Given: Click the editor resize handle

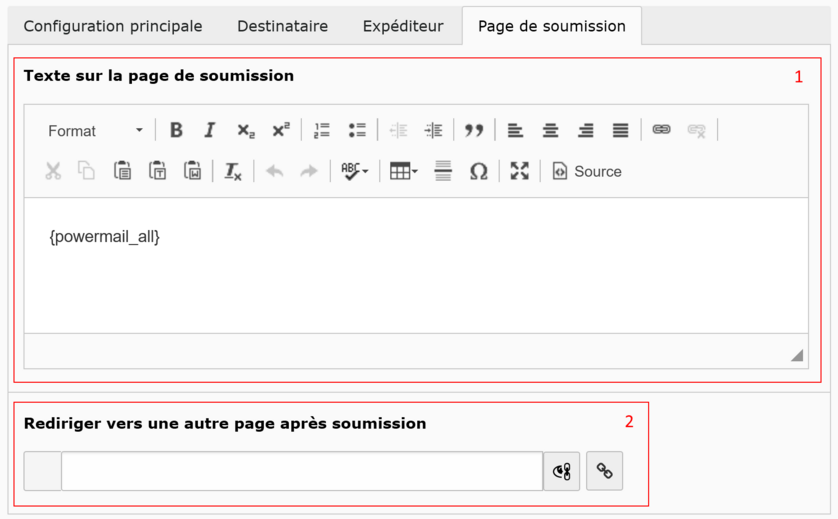Looking at the screenshot, I should [797, 354].
